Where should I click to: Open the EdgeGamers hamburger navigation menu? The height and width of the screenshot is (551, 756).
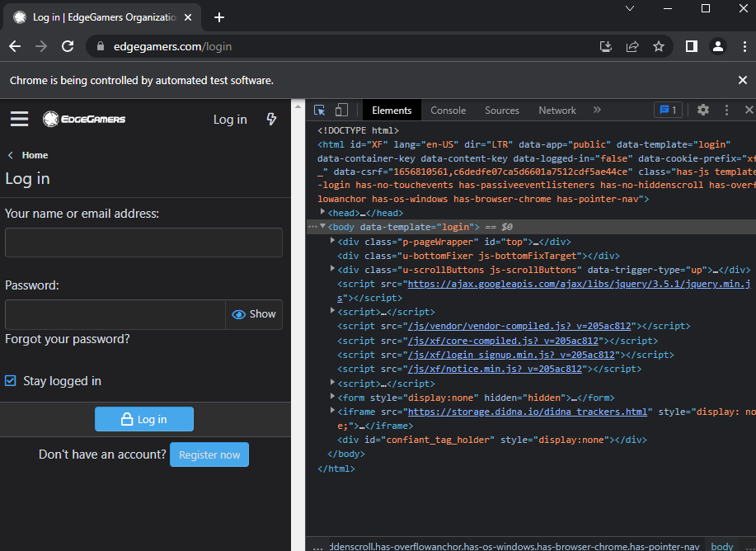(x=19, y=119)
